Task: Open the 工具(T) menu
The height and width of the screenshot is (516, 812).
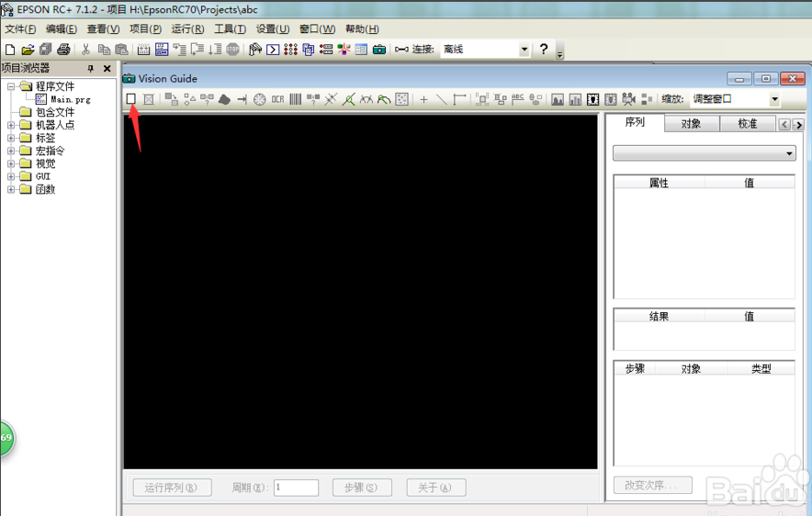Action: click(230, 29)
